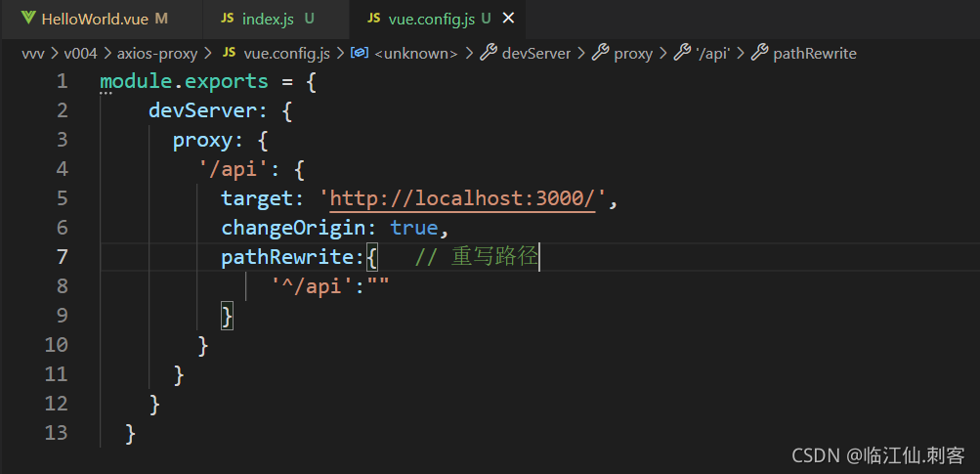Image resolution: width=980 pixels, height=474 pixels.
Task: Click the '^/api' string on line 8
Action: pyautogui.click(x=312, y=286)
